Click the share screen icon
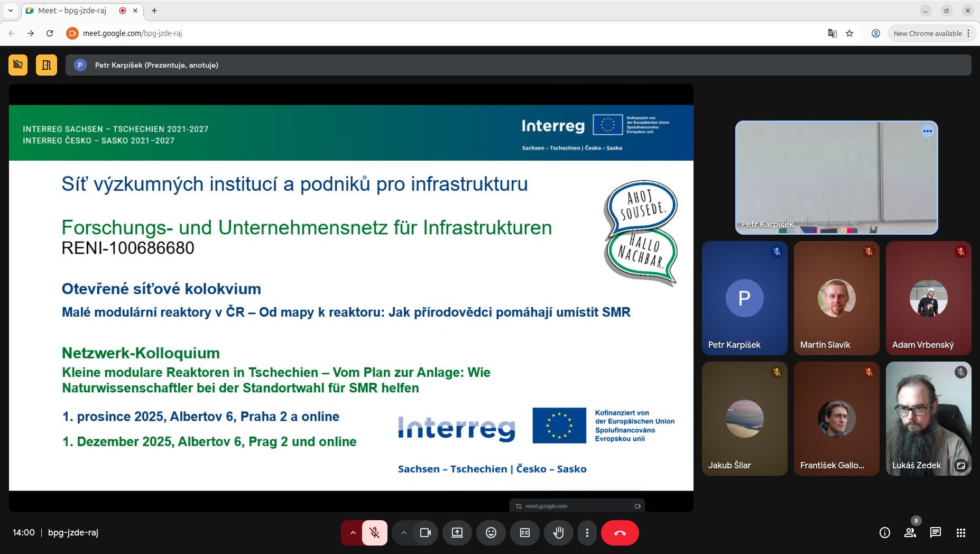The height and width of the screenshot is (554, 980). tap(457, 533)
